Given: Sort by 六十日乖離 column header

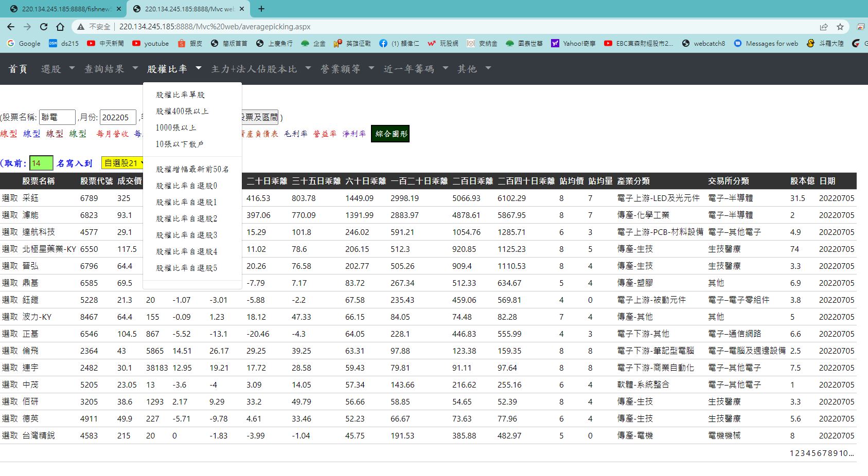Looking at the screenshot, I should tap(366, 181).
